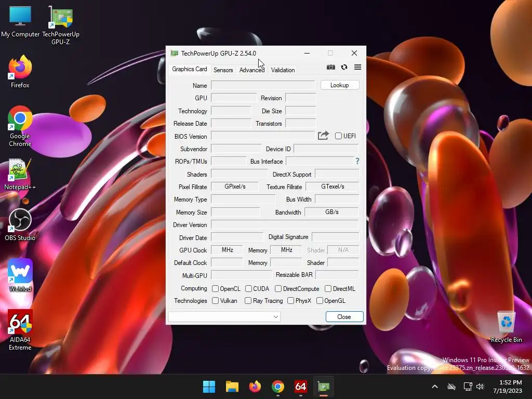Switch to the Graphics Card tab
Screen dimensions: 532x399
coord(189,69)
